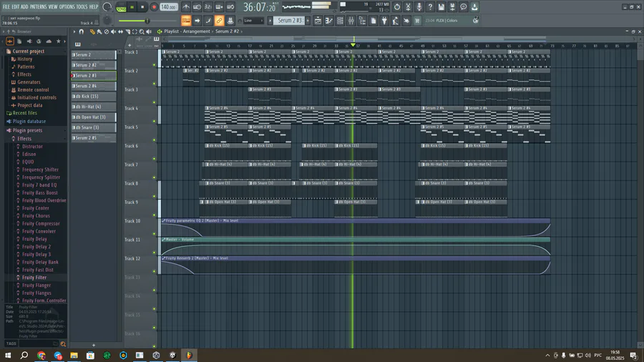Open the OPTIONS menu
The height and width of the screenshot is (362, 644).
(x=67, y=7)
